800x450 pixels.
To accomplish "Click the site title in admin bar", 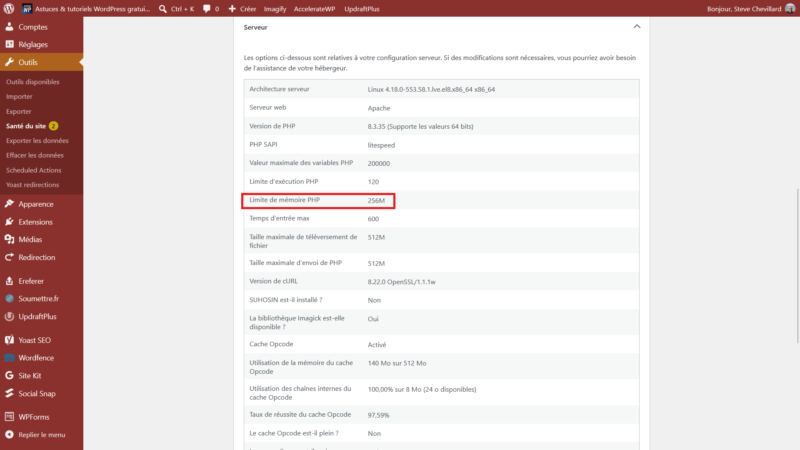I will (92, 9).
